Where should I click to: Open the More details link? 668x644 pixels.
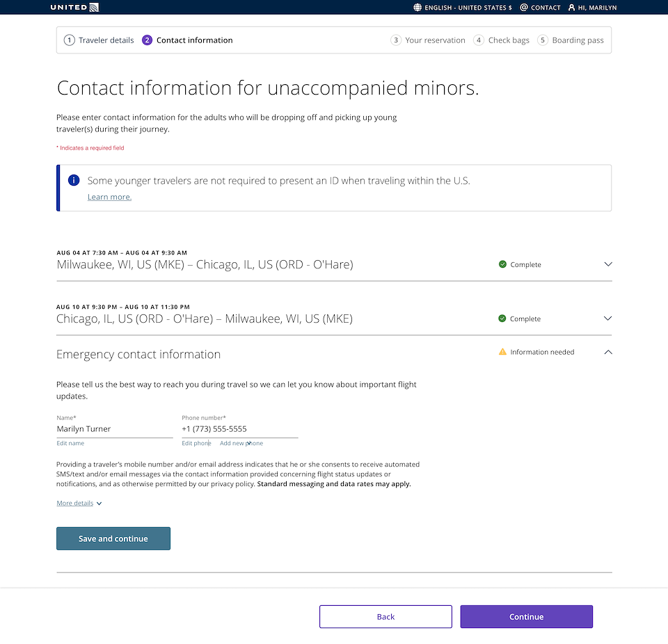point(75,503)
